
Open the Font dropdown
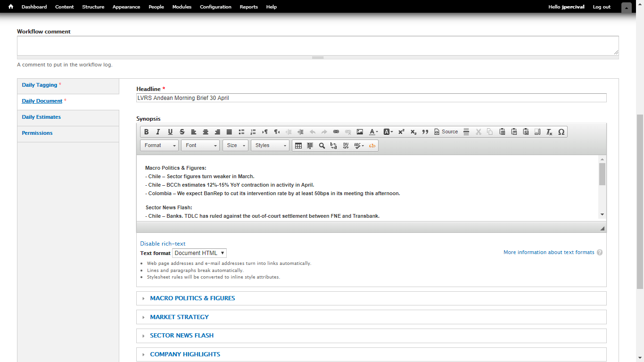tap(200, 146)
